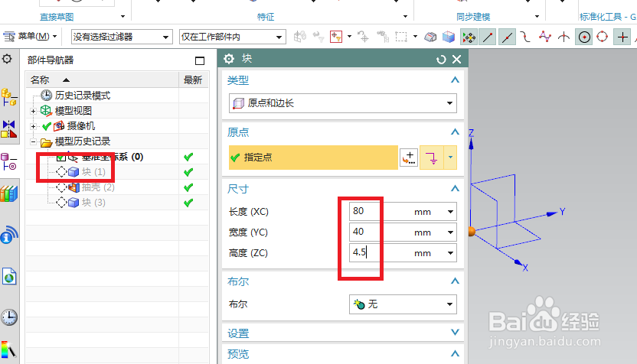
Task: Collapse the 类型 section
Action: pyautogui.click(x=455, y=80)
